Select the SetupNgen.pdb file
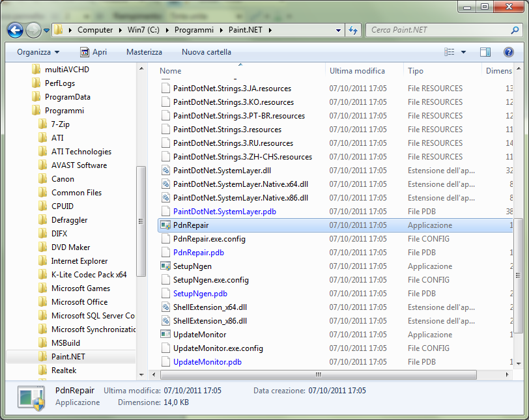Screen dimensions: 529x420 click(200, 293)
